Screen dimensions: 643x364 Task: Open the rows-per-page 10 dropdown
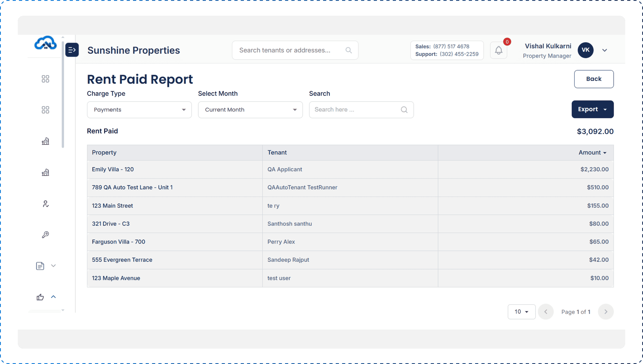point(521,312)
